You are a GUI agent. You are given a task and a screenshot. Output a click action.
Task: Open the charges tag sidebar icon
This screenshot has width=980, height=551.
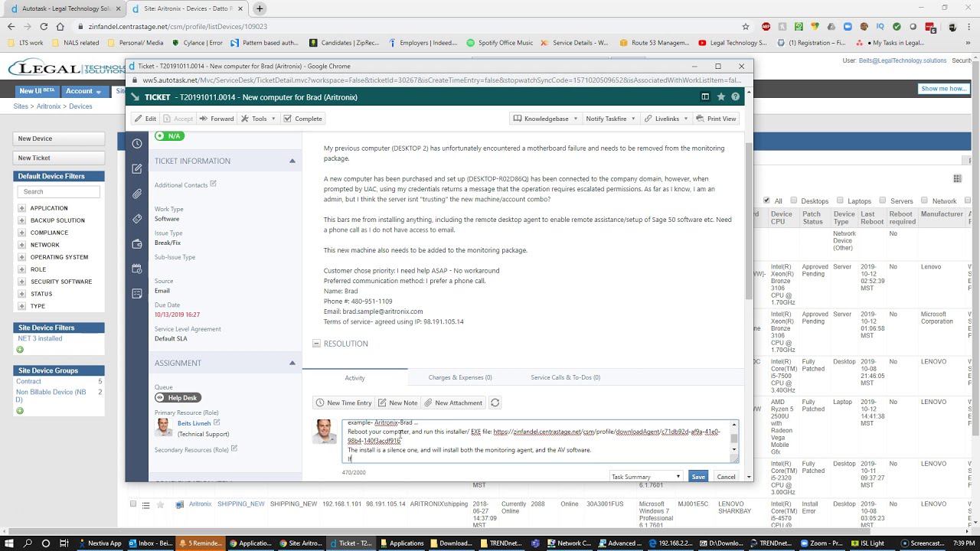pyautogui.click(x=137, y=219)
